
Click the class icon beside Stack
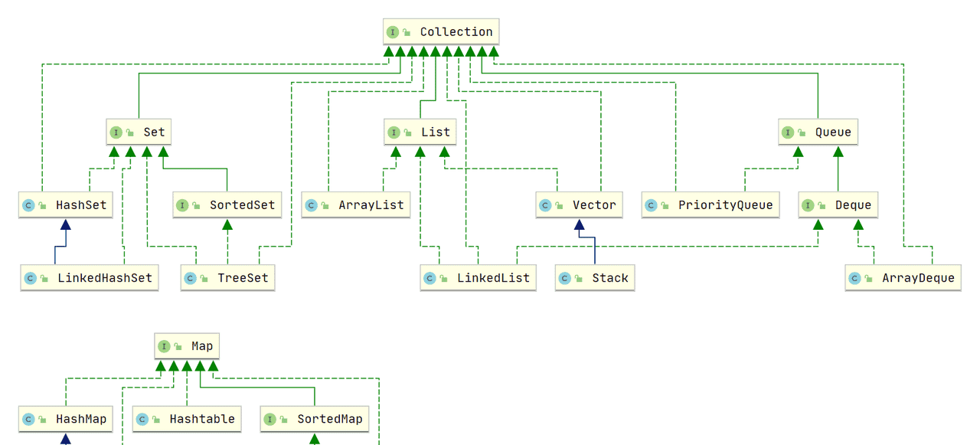click(565, 278)
